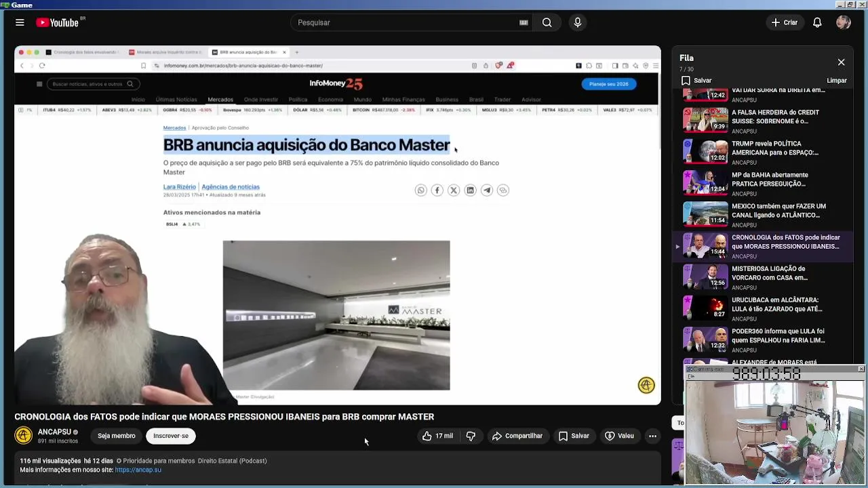Open the ANCAPSU channel name link
Screen dimensions: 868x488
pos(54,432)
